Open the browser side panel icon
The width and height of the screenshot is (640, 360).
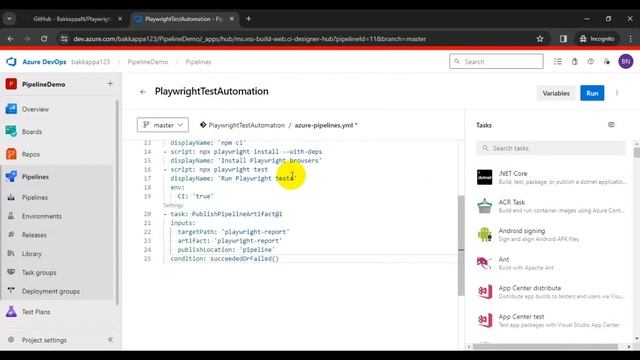click(x=563, y=39)
